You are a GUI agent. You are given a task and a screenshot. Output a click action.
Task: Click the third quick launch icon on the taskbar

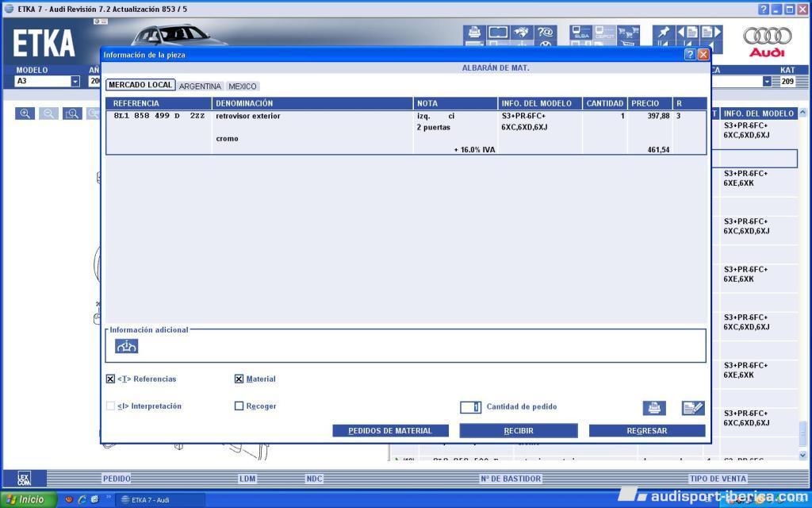tap(95, 500)
